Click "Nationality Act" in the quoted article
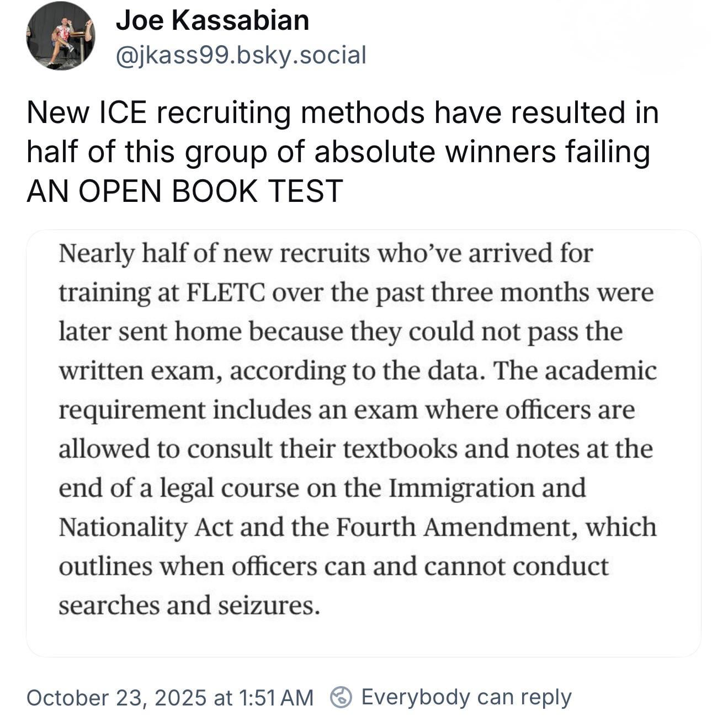Image resolution: width=728 pixels, height=722 pixels. pyautogui.click(x=146, y=527)
